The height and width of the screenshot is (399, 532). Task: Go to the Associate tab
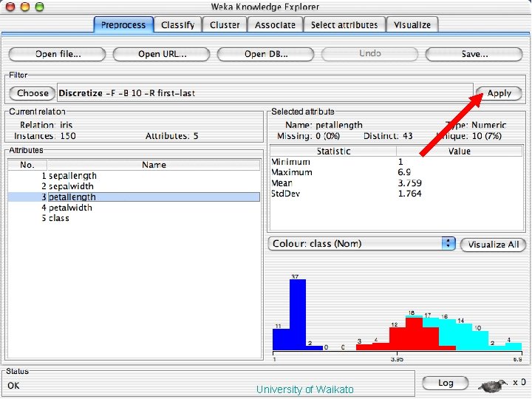275,25
